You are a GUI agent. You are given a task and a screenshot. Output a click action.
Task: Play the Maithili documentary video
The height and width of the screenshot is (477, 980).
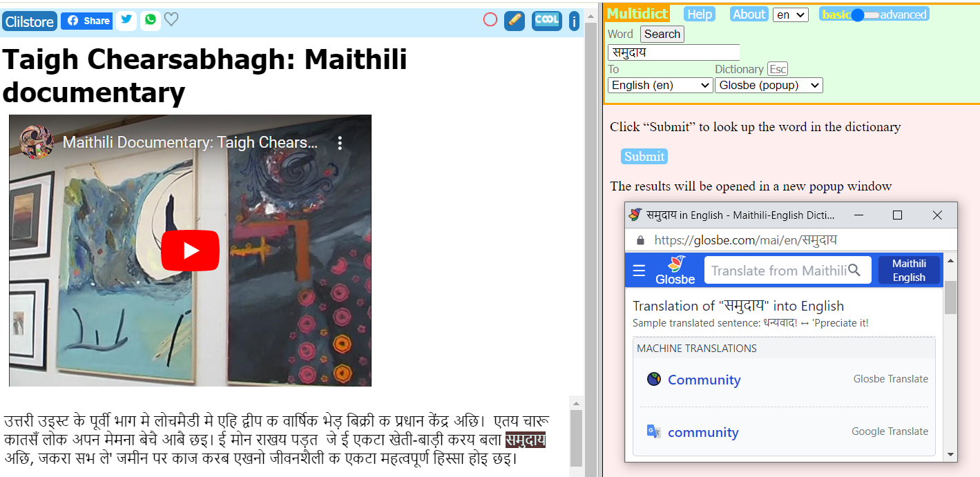click(x=190, y=250)
